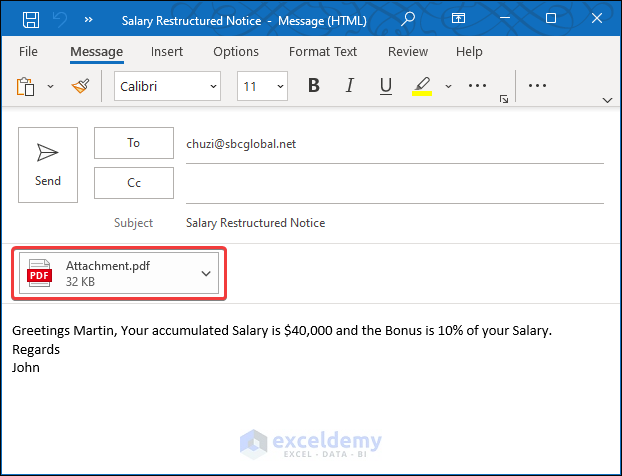Click the To field with chuzi@sbcglobal.net
The width and height of the screenshot is (622, 476).
(x=395, y=144)
